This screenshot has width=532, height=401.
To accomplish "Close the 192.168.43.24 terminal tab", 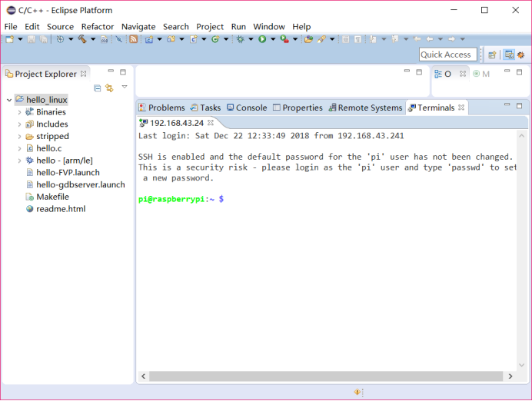I will 211,123.
